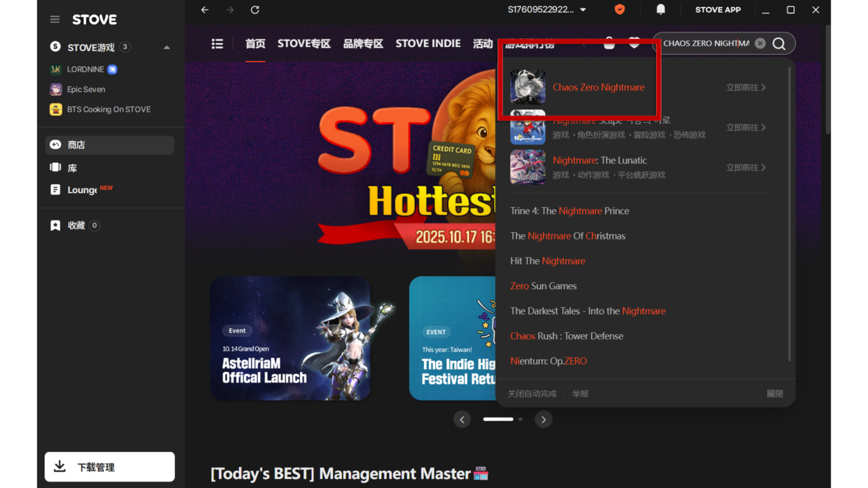Choose suggestion Nientum: Op.ZERO
Viewport: 868px width, 488px height.
[548, 361]
